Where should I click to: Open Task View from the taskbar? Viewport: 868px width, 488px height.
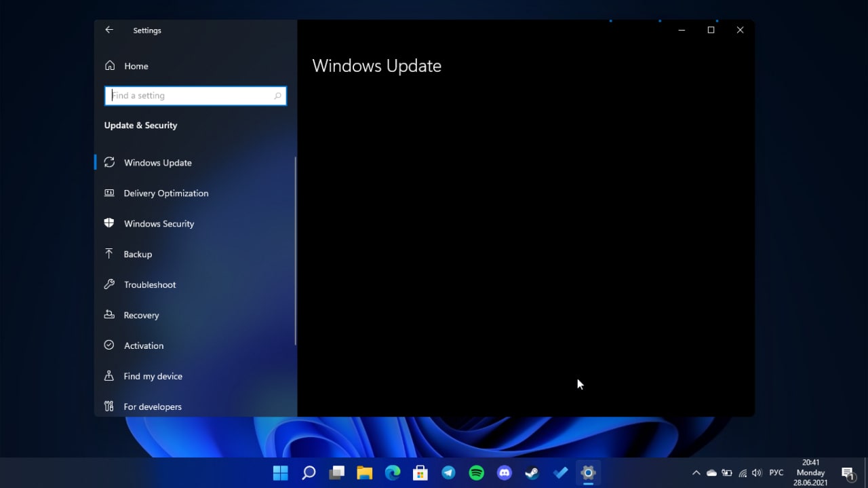coord(337,473)
